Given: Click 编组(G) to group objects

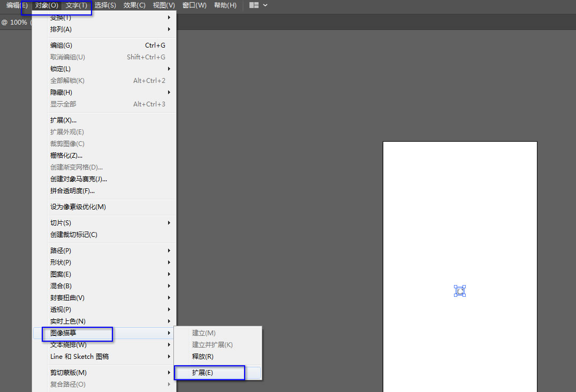Looking at the screenshot, I should pyautogui.click(x=62, y=45).
